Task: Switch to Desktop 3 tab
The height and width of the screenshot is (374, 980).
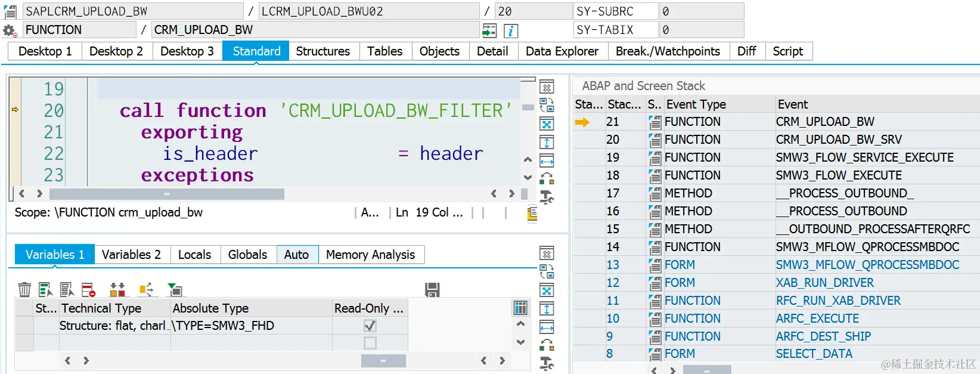Action: click(187, 51)
